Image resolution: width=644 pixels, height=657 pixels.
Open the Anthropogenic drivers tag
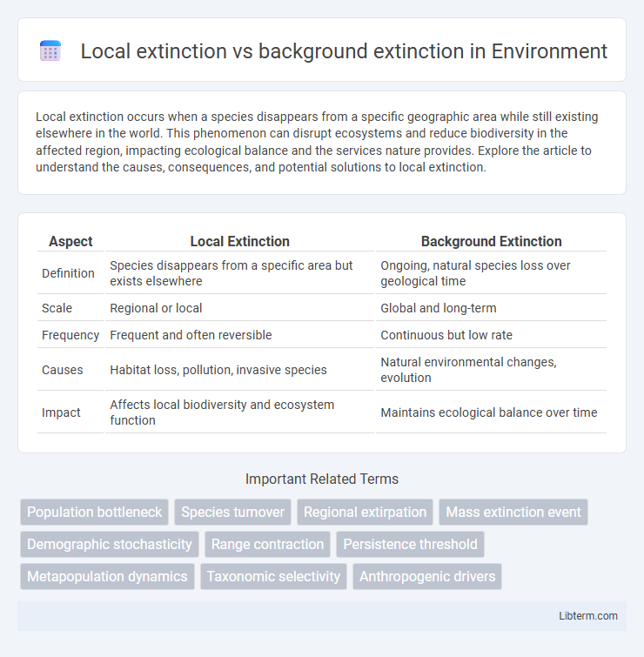427,577
